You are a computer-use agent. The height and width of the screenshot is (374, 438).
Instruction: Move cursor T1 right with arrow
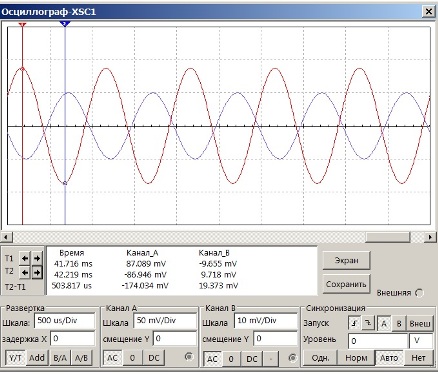click(x=37, y=258)
